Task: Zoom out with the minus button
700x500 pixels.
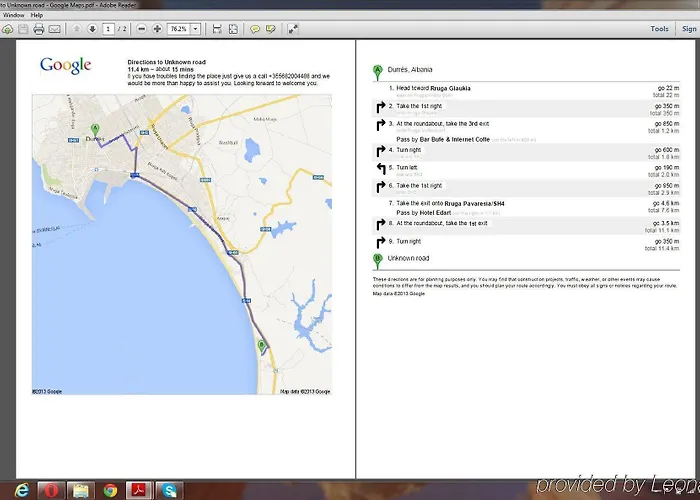Action: [142, 30]
